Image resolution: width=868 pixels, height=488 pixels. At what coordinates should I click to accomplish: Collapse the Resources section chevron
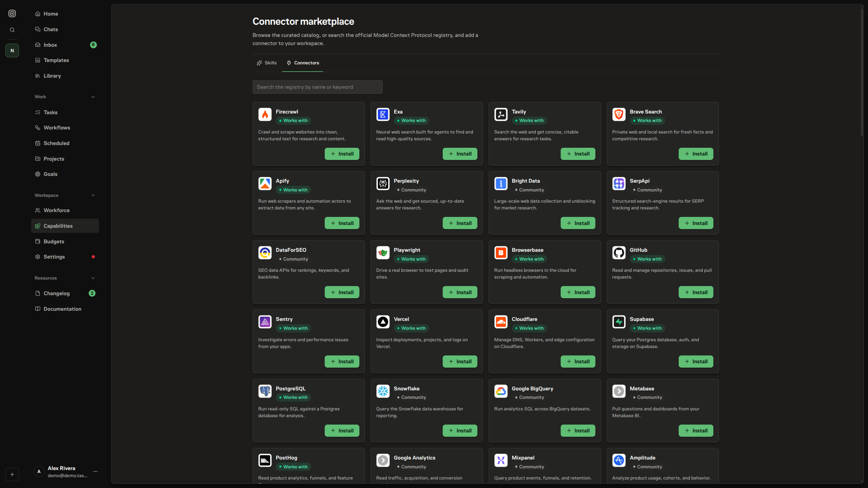coord(93,278)
